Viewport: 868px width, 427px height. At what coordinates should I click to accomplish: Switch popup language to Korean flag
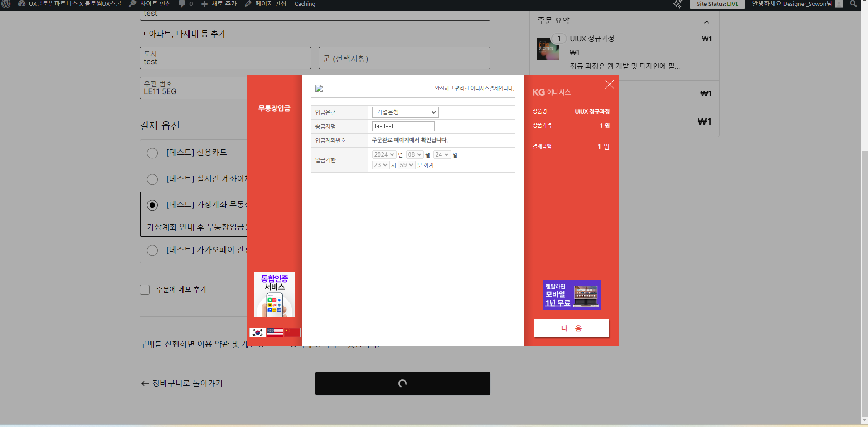click(257, 332)
